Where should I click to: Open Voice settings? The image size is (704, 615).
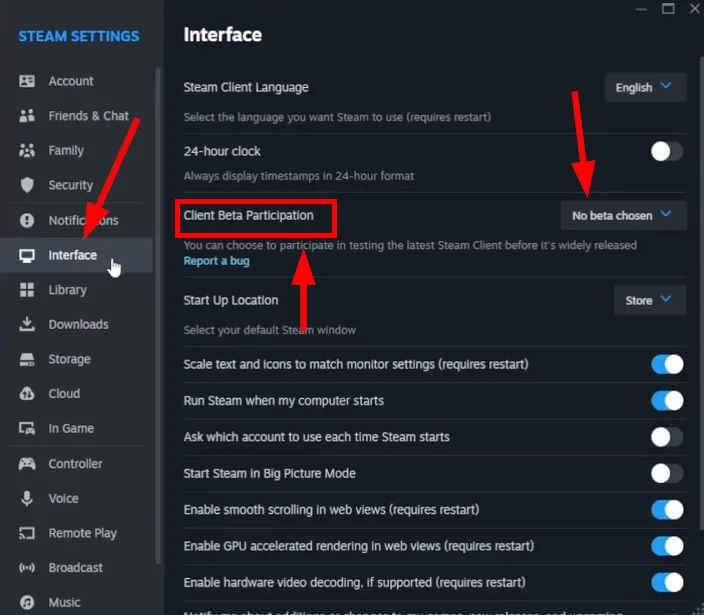coord(76,498)
